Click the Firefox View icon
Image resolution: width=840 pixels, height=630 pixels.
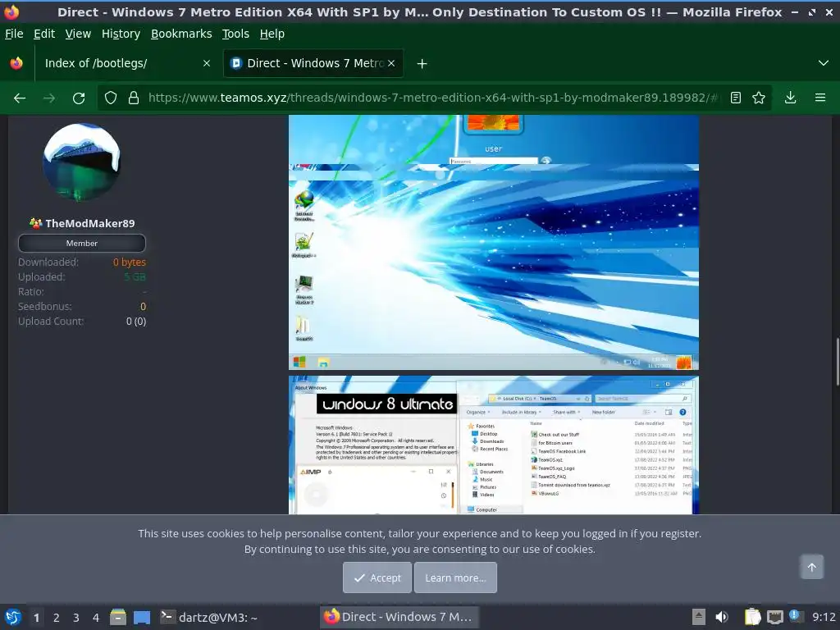coord(16,63)
